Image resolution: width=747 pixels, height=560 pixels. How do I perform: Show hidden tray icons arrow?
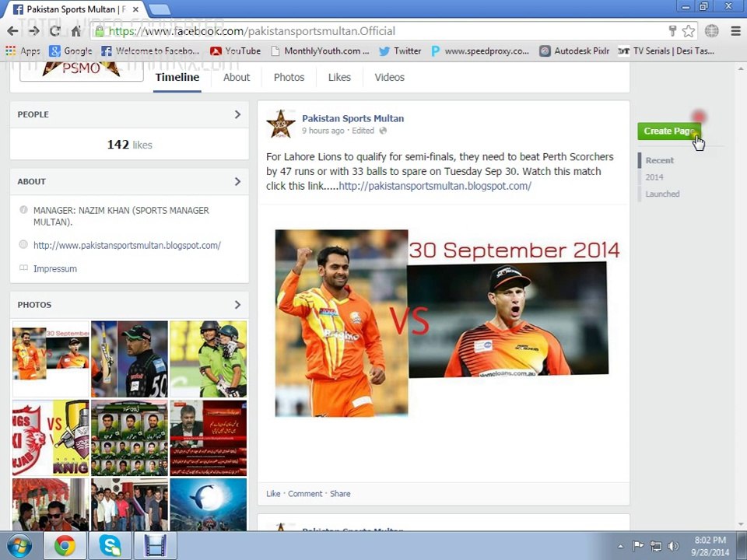pyautogui.click(x=620, y=546)
